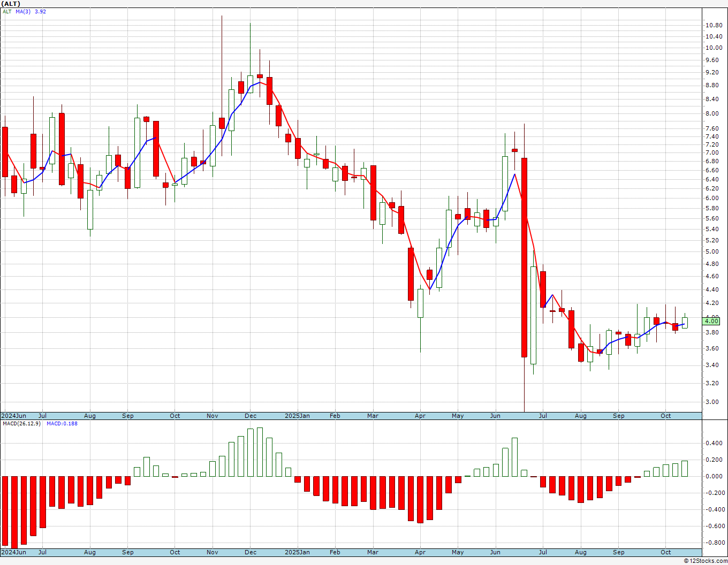Select 'Mar' on the price chart time axis
The image size is (728, 565).
point(373,416)
